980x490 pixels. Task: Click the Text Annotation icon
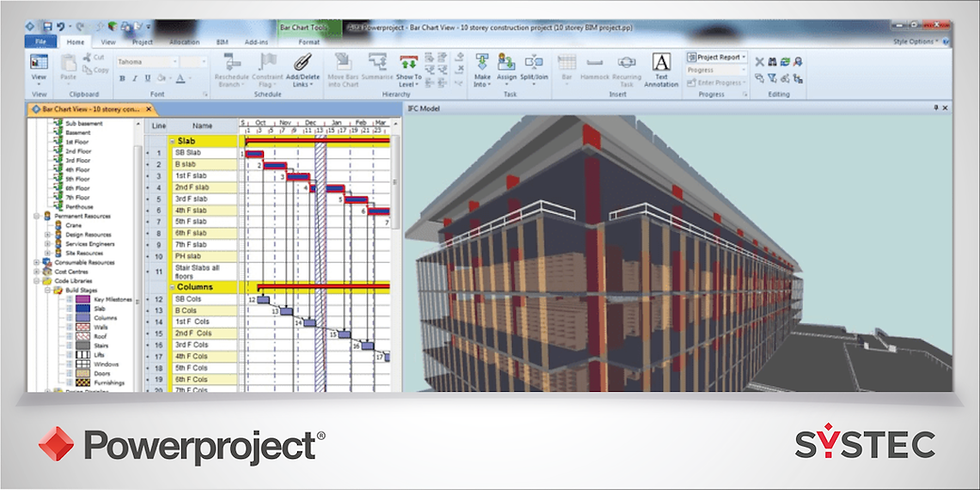pyautogui.click(x=661, y=61)
